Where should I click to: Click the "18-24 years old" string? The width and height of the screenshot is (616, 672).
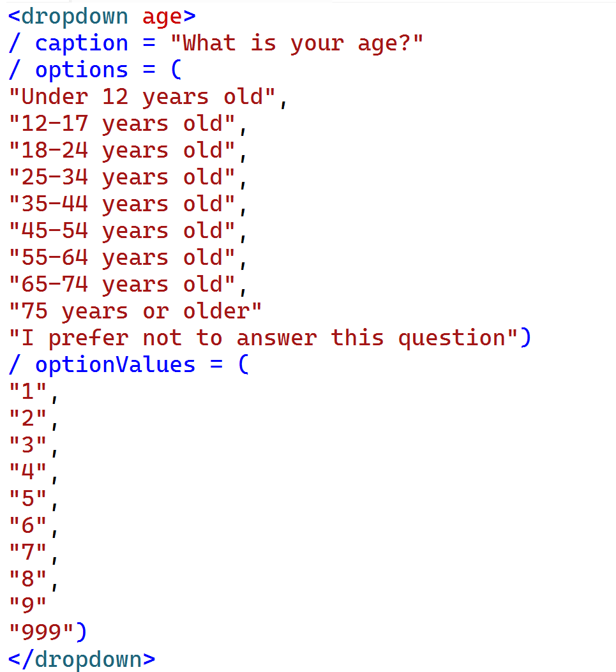coord(123,151)
